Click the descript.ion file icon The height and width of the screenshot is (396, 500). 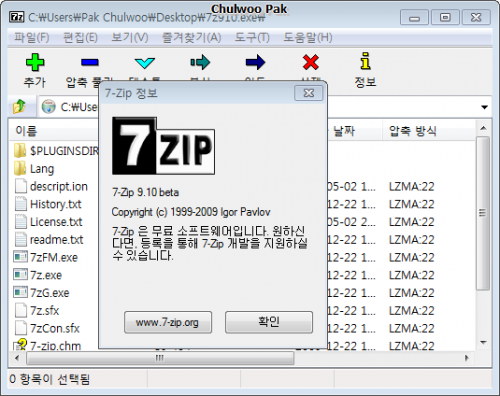click(21, 186)
